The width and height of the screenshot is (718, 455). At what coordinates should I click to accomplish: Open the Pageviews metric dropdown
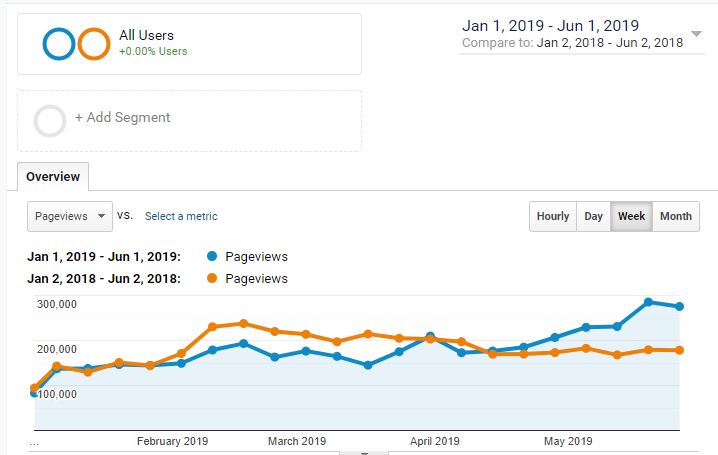pyautogui.click(x=70, y=216)
